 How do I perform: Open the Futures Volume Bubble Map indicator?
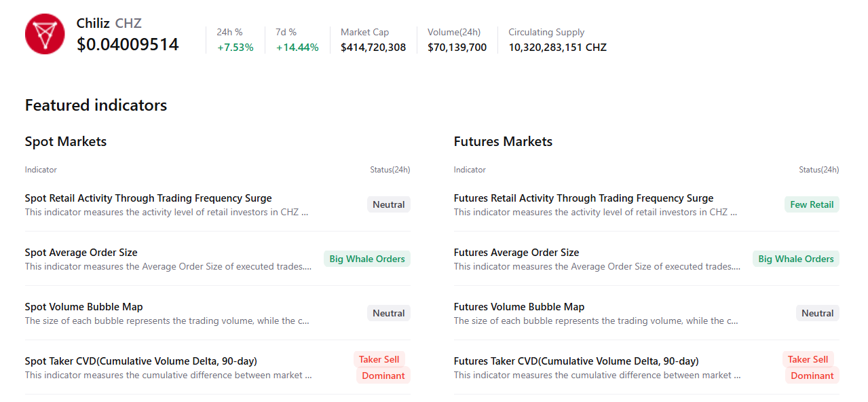[518, 307]
